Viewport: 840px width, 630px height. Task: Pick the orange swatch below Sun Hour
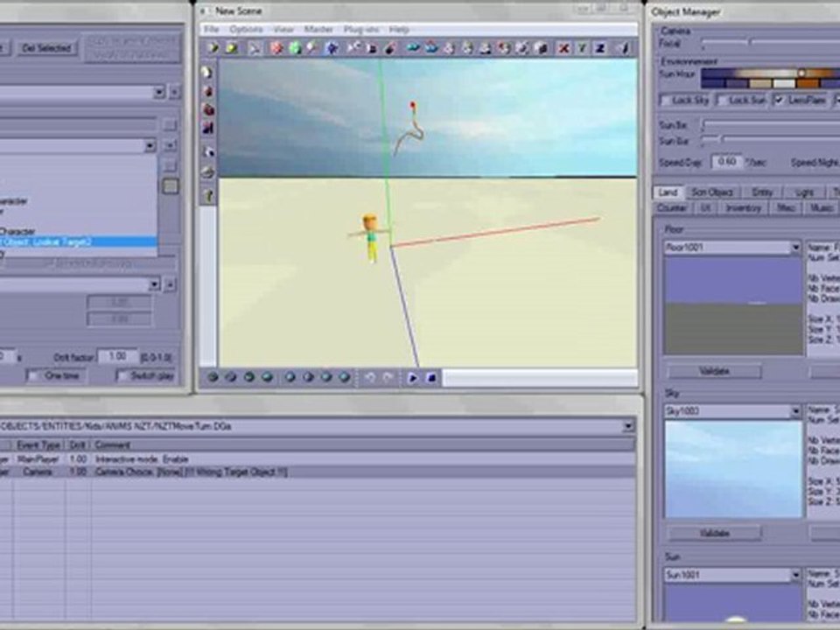click(x=808, y=84)
